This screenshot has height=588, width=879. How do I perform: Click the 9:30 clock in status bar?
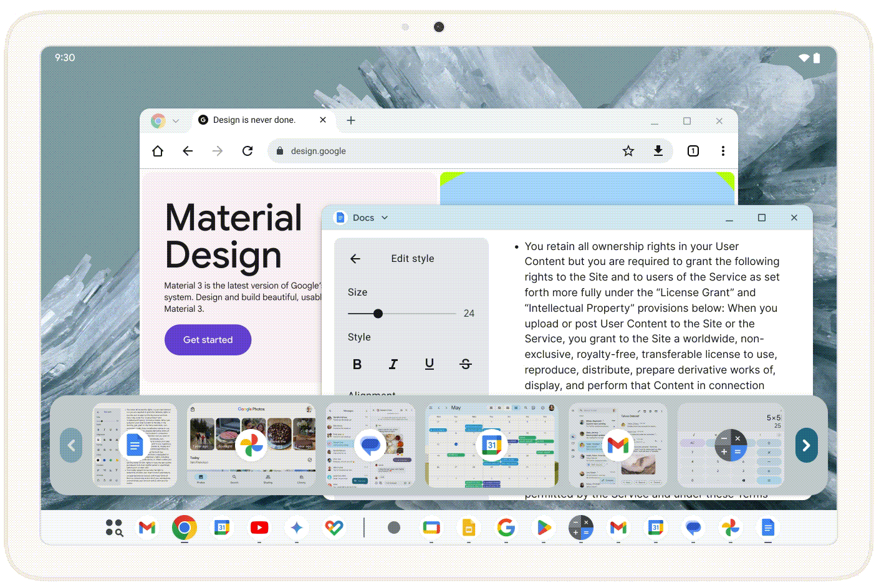tap(65, 58)
